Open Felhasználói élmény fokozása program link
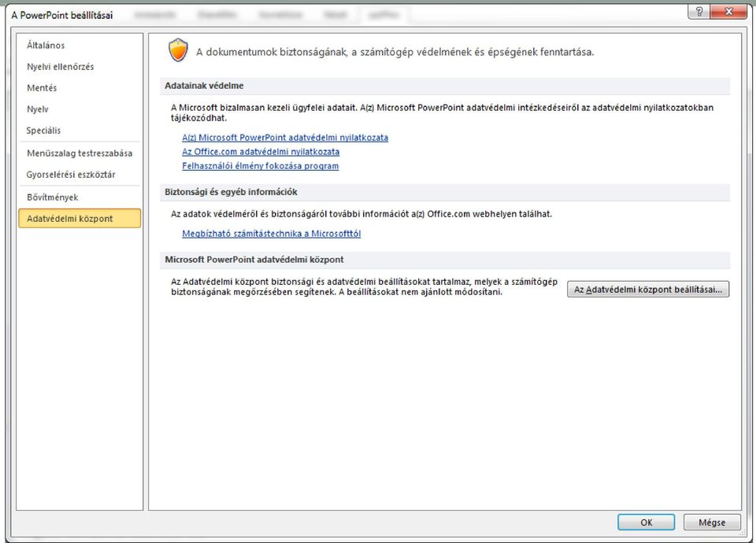 (x=261, y=166)
